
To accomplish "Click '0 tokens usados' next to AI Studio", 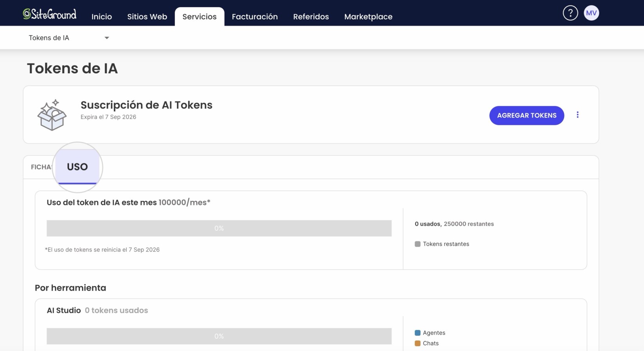I will click(116, 310).
